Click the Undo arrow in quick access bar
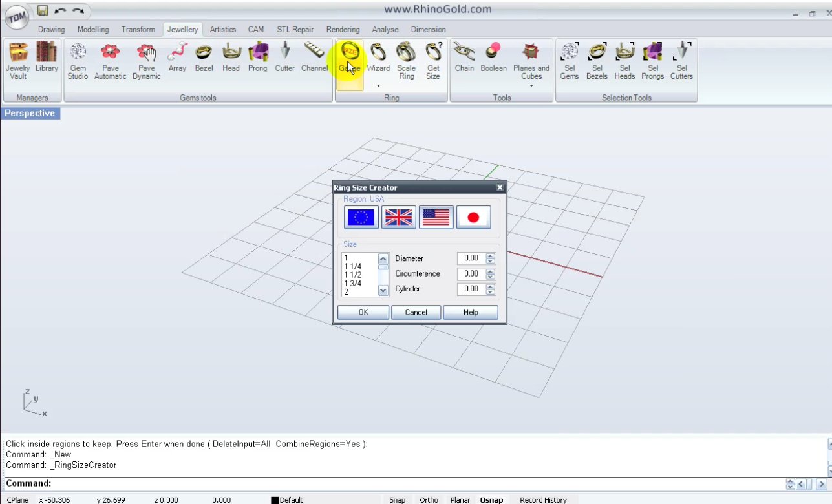The image size is (832, 504). (60, 11)
